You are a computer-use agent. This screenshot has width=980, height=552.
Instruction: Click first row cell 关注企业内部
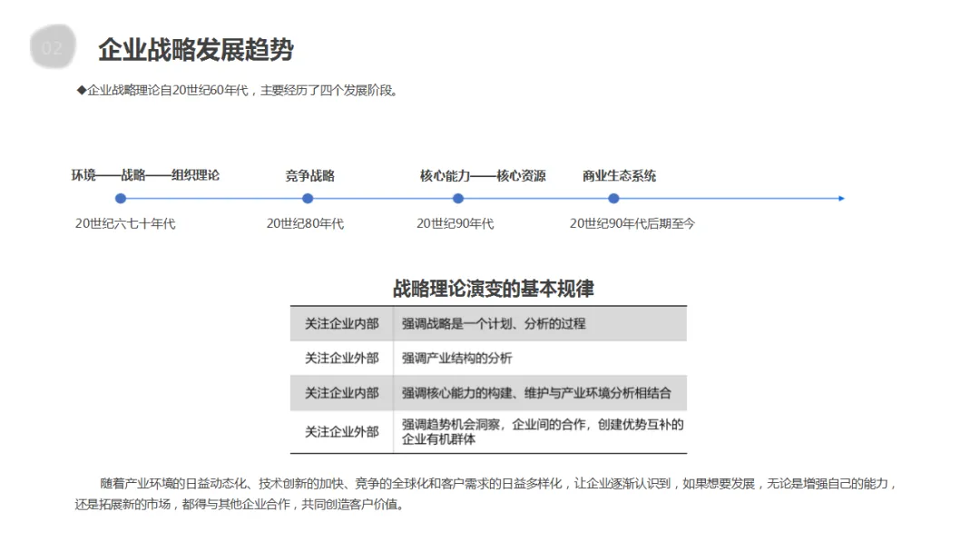coord(342,324)
